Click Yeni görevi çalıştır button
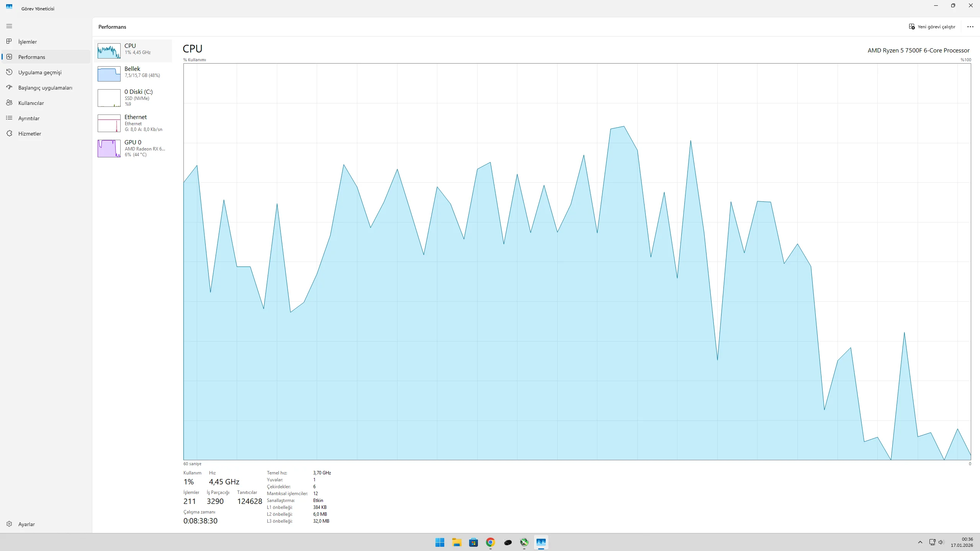The width and height of the screenshot is (980, 551). click(932, 27)
